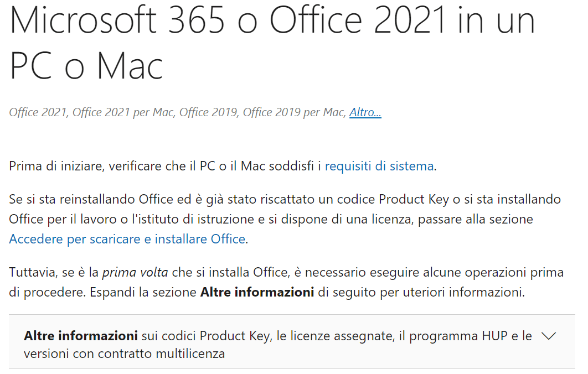Click the Tuttavia paragraph's opening text
The image size is (588, 374).
tap(33, 272)
